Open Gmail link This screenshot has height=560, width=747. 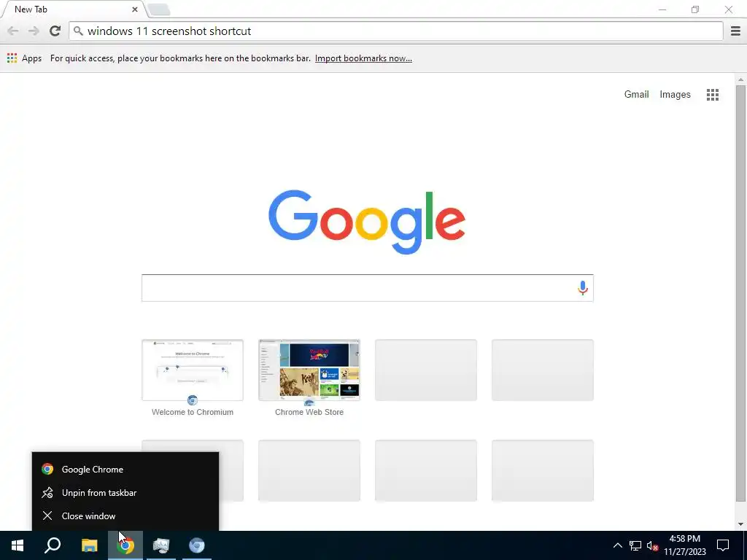pyautogui.click(x=636, y=94)
